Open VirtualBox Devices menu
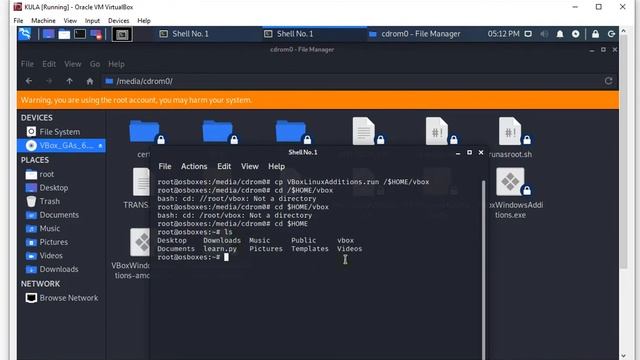 click(x=118, y=20)
